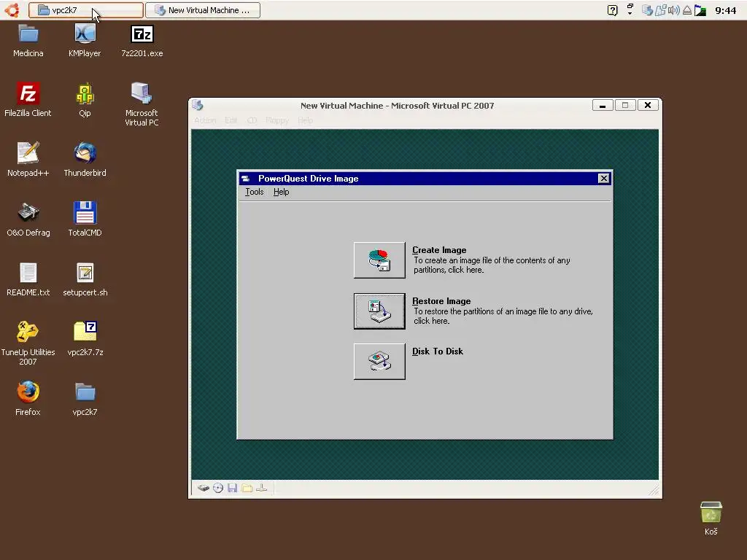
Task: Select the setupcert.sh desktop file
Action: coord(85,279)
